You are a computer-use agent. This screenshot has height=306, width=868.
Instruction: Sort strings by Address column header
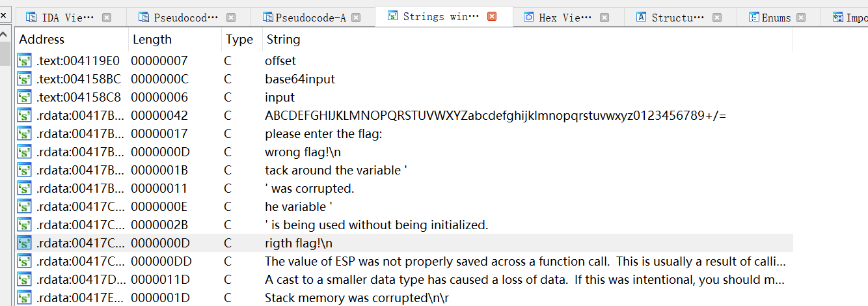point(42,40)
